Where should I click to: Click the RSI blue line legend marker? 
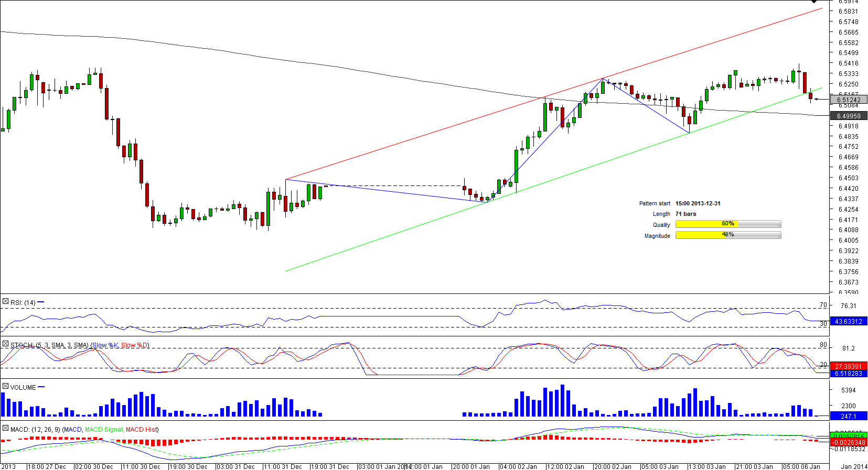(41, 302)
